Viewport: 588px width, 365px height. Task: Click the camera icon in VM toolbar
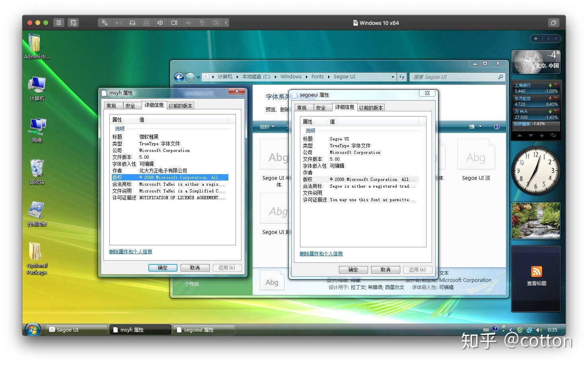coord(174,23)
